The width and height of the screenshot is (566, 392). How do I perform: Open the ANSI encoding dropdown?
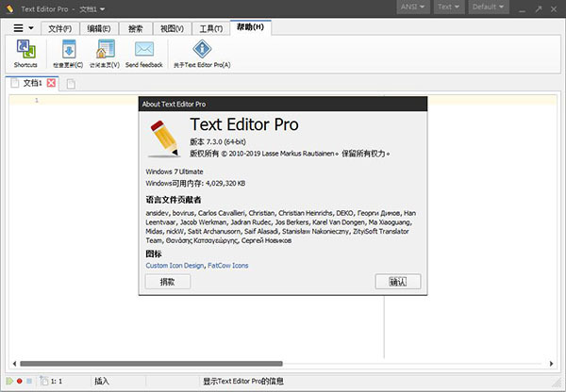[x=413, y=7]
